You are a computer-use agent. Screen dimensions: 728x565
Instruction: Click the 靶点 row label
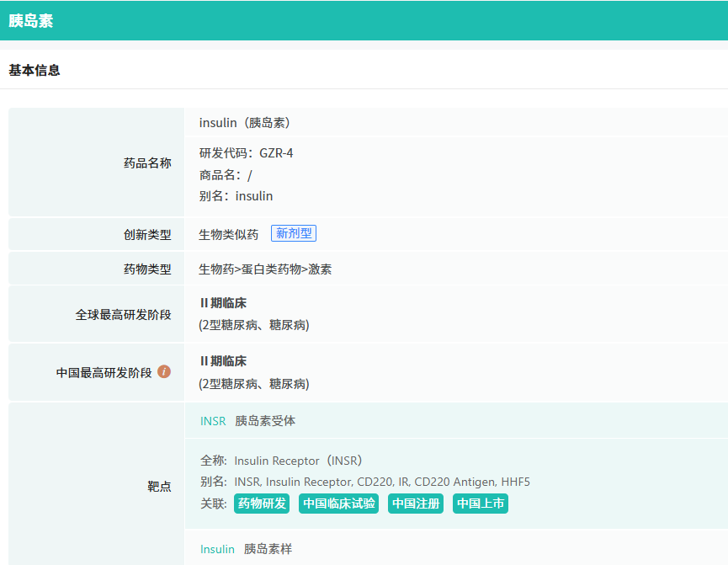click(x=159, y=486)
